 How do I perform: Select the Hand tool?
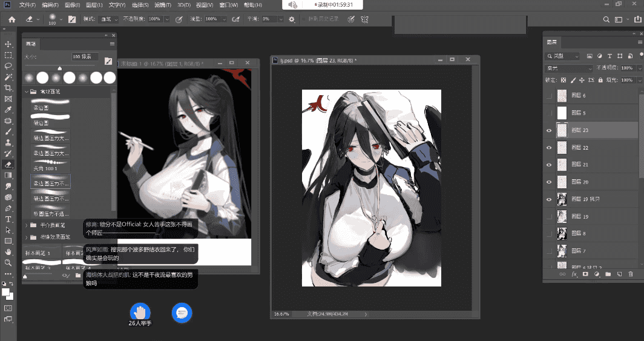pos(8,252)
